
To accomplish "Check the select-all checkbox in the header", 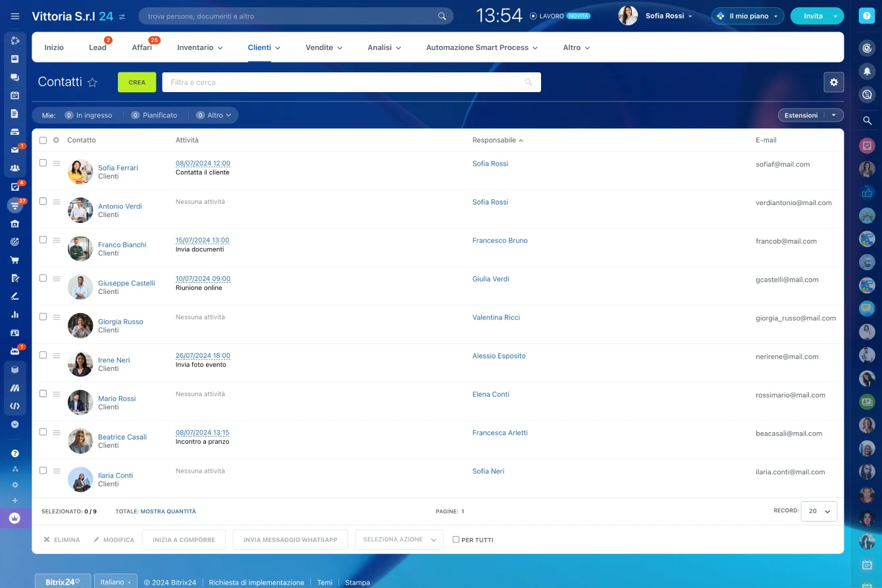I will [x=43, y=139].
